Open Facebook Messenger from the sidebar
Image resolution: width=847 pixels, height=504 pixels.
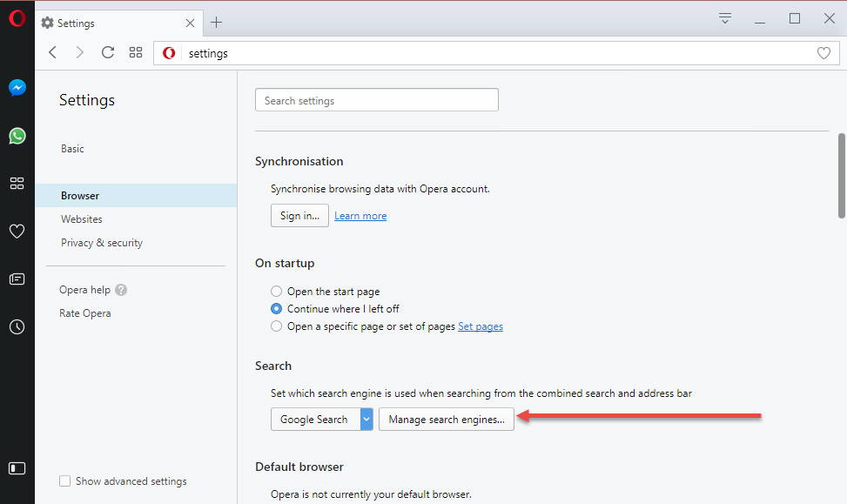click(x=17, y=87)
